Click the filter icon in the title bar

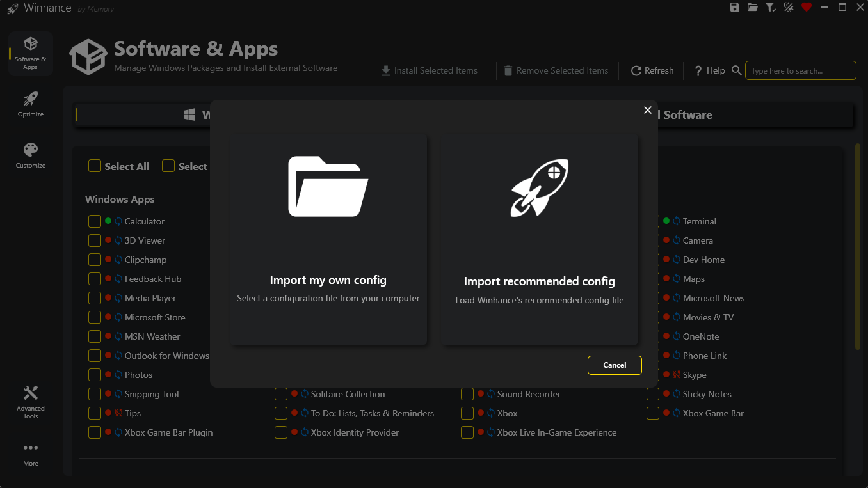point(770,7)
